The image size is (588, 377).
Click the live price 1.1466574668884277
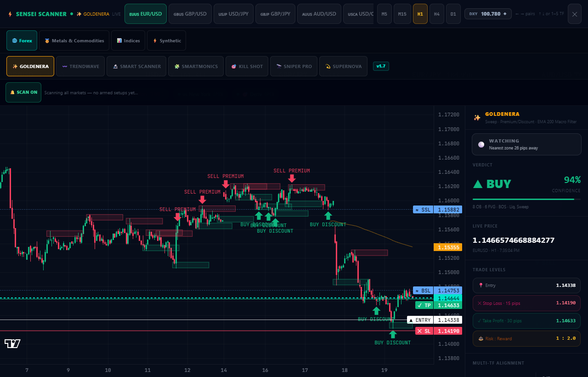[514, 240]
